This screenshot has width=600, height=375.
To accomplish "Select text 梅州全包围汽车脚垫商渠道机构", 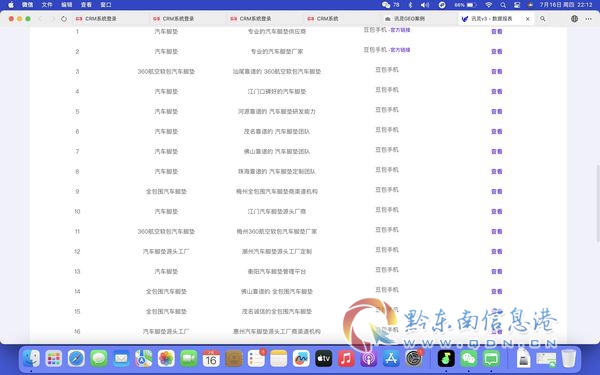I will 277,191.
